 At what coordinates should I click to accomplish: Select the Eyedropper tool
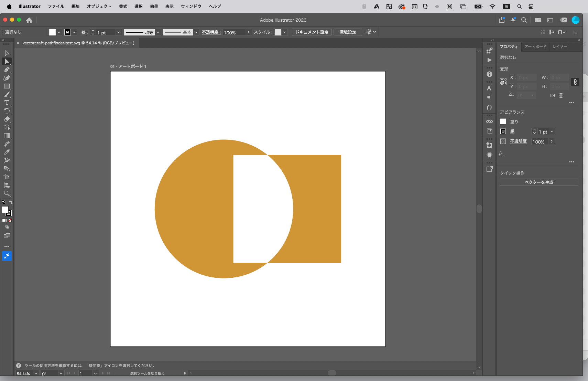click(x=7, y=152)
